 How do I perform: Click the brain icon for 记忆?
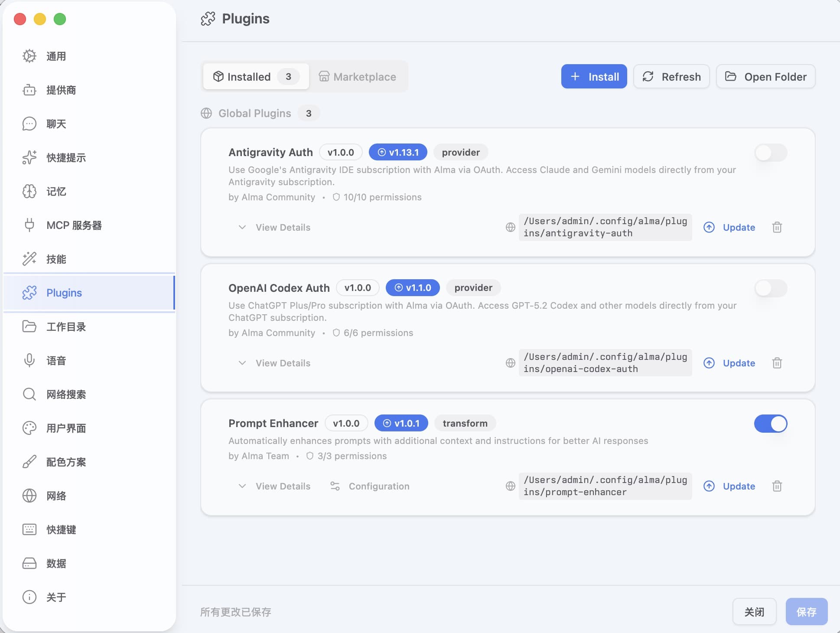(x=29, y=191)
